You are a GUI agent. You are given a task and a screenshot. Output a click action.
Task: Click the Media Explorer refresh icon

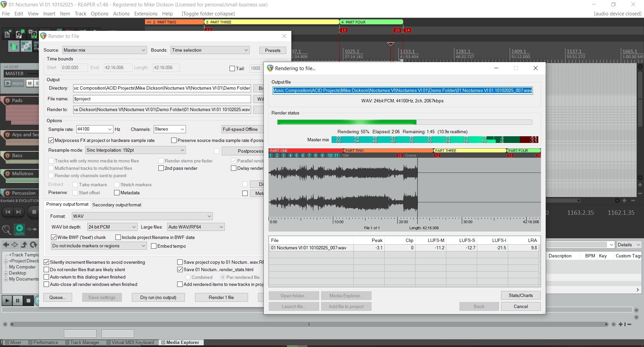(x=33, y=245)
